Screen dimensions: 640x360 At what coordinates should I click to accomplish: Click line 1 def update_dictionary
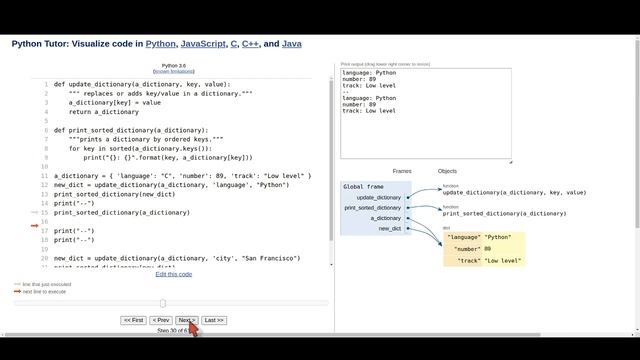tap(142, 84)
